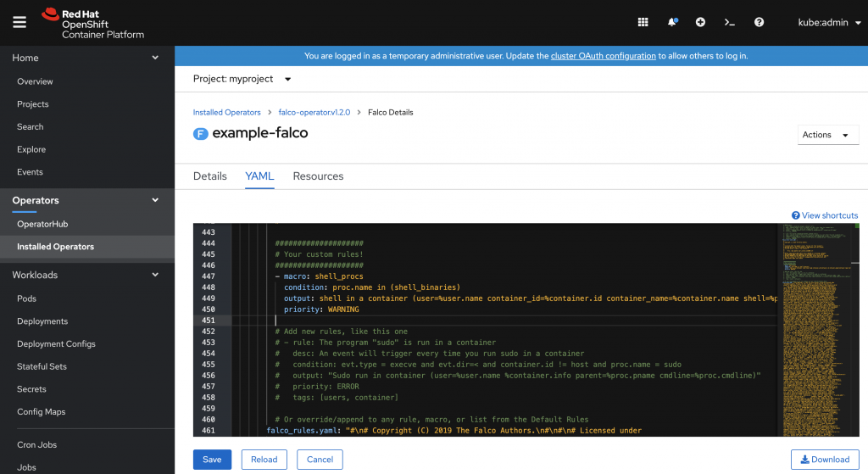The width and height of the screenshot is (868, 474).
Task: Click the F badge beside example-falco
Action: 200,133
